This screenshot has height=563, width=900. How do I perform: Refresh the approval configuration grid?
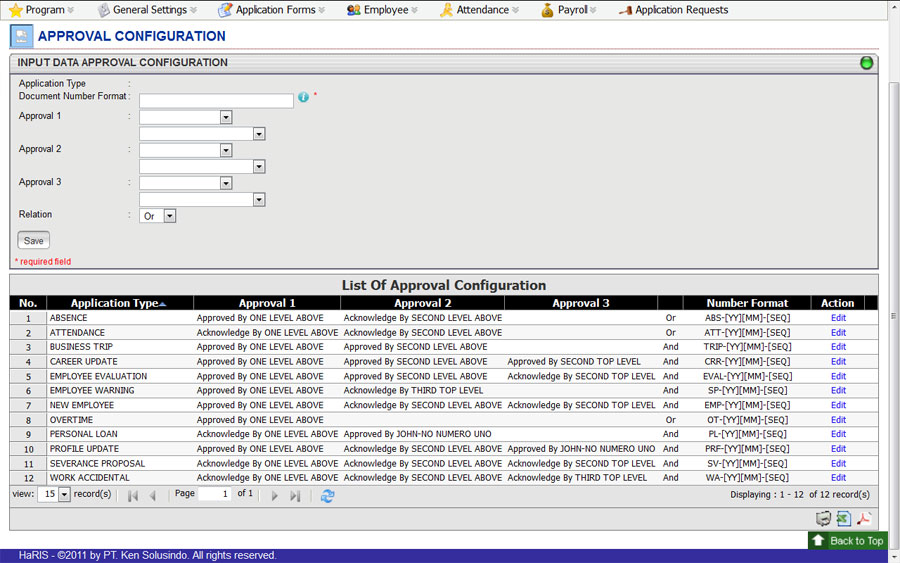(x=327, y=495)
